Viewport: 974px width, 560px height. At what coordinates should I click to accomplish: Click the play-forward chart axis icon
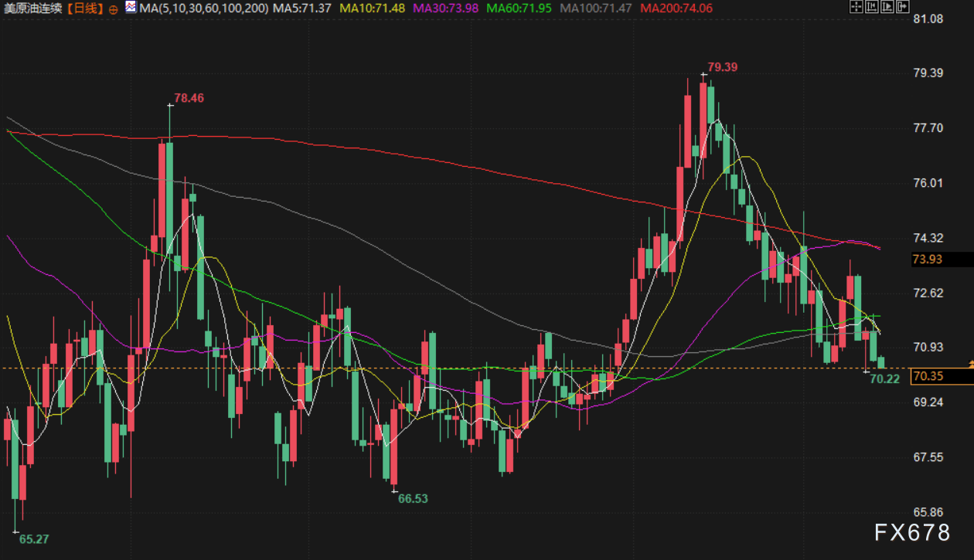(x=886, y=8)
